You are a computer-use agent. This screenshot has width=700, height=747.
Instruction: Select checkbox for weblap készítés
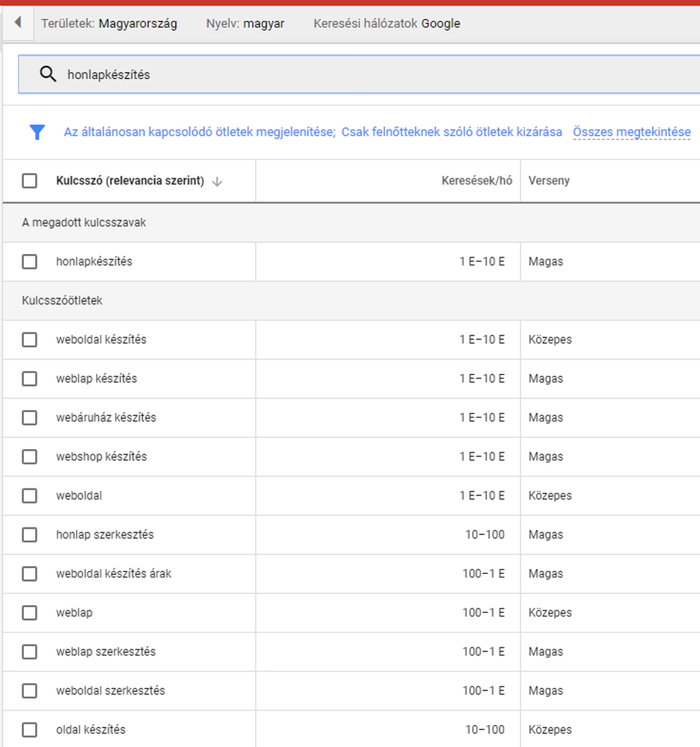click(x=30, y=379)
